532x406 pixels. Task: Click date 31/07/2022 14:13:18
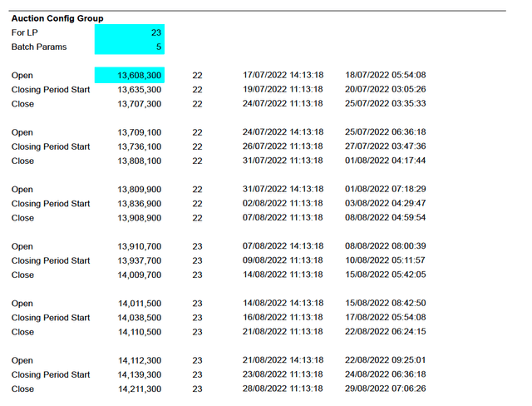283,189
